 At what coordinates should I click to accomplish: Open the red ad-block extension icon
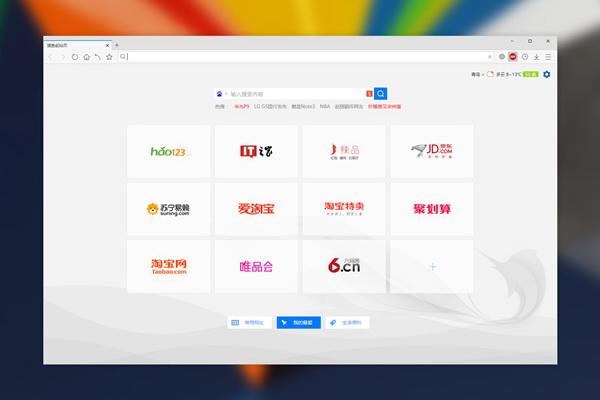click(513, 57)
